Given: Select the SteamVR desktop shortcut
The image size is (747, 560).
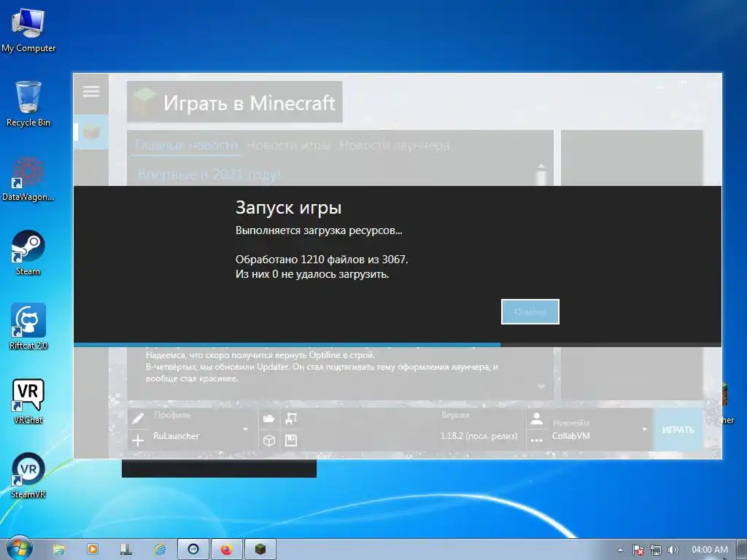Looking at the screenshot, I should (28, 475).
